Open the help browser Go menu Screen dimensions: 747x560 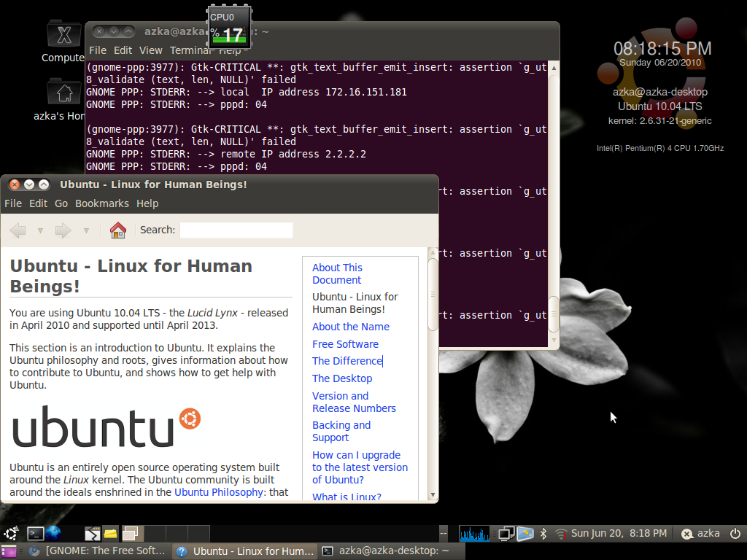click(x=61, y=203)
